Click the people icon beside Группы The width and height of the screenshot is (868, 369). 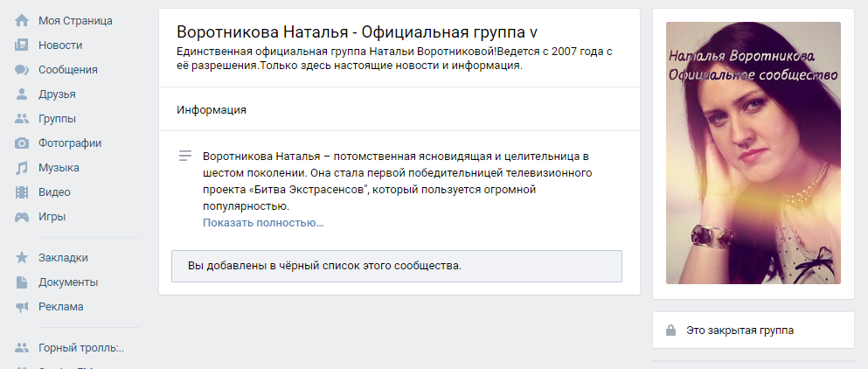tap(22, 119)
